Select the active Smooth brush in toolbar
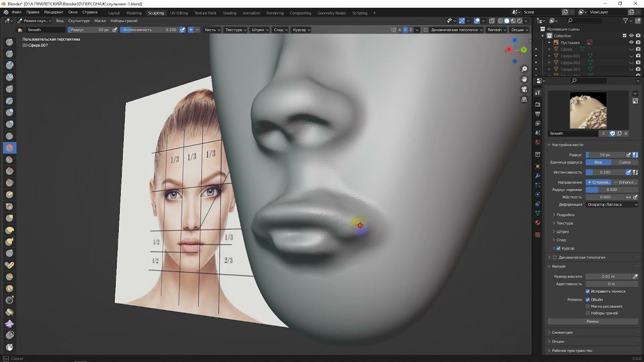This screenshot has width=644, height=362. [10, 148]
